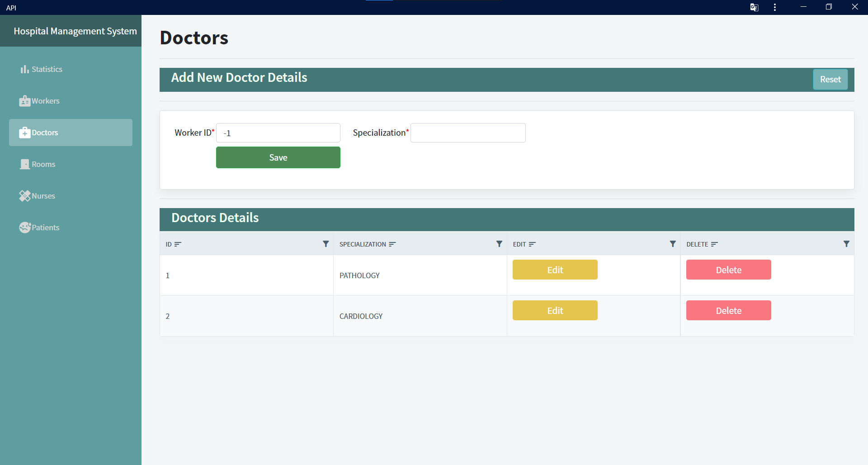Close the application window

tap(854, 7)
